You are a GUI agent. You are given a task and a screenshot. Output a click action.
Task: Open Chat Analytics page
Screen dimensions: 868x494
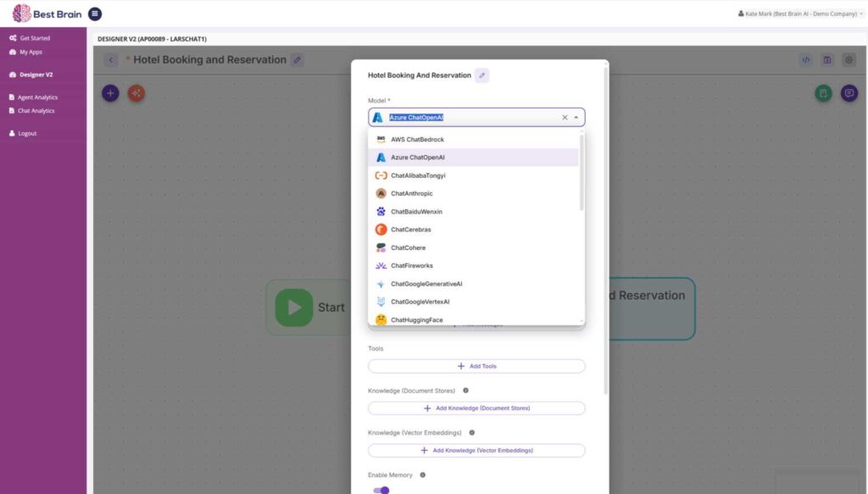32,111
